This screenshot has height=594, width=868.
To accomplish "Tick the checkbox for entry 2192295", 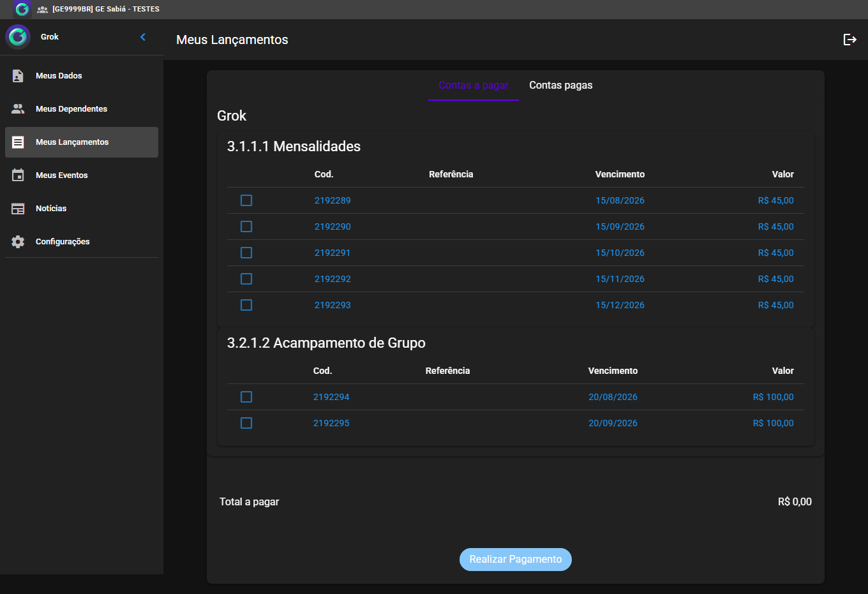I will [x=246, y=423].
